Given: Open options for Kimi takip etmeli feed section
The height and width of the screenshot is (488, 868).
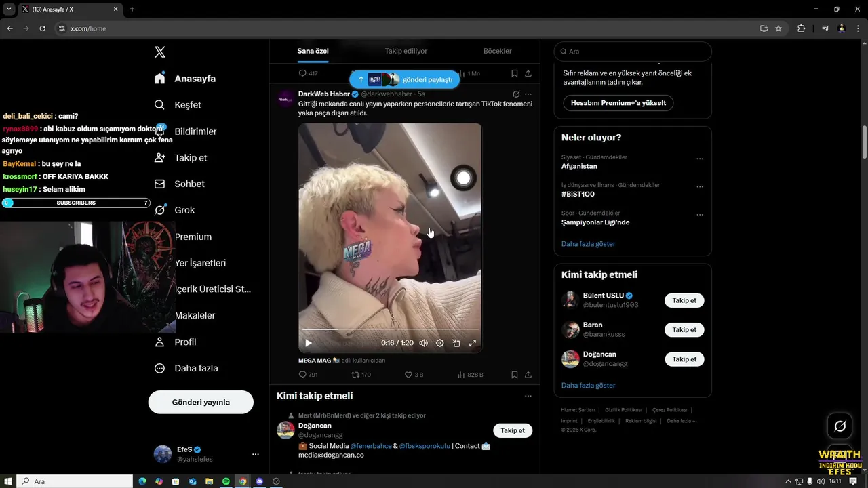Looking at the screenshot, I should click(528, 396).
